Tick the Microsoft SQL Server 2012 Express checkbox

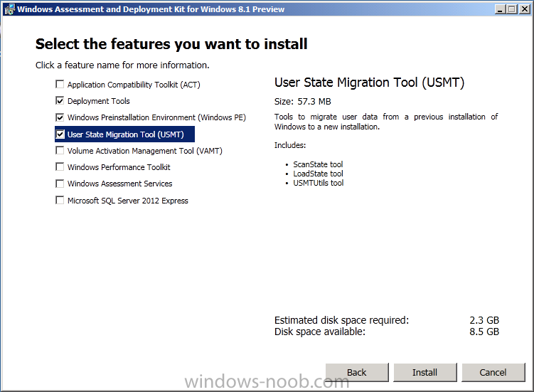pyautogui.click(x=60, y=201)
